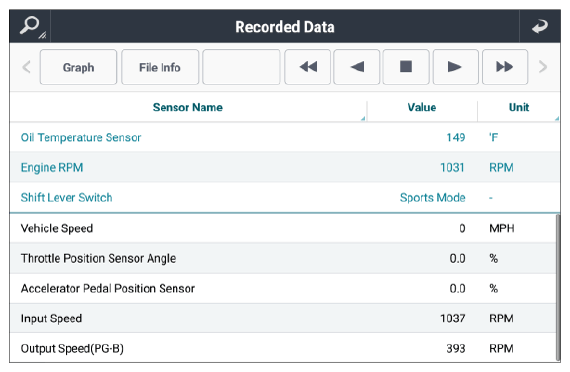Select the Vehicle Speed row
Image resolution: width=570 pixels, height=372 pixels.
[x=283, y=228]
